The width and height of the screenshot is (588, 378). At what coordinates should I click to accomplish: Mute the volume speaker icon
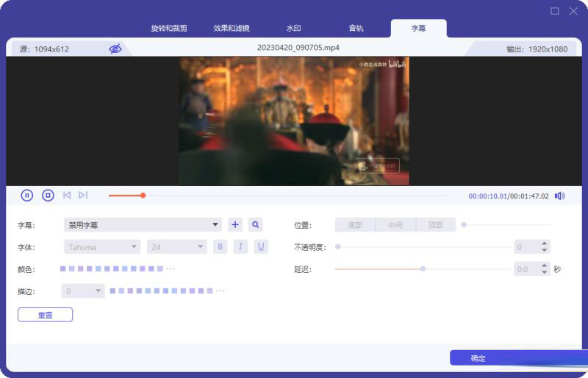pyautogui.click(x=560, y=196)
